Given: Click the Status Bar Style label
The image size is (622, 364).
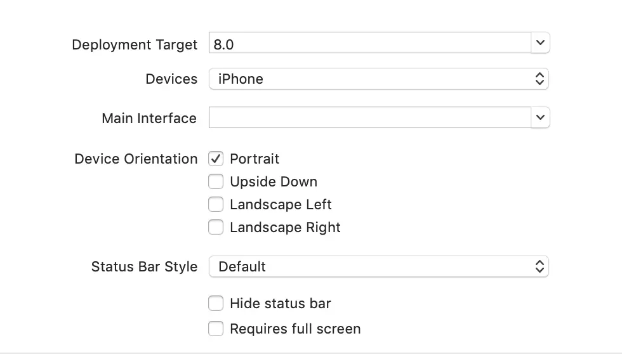Looking at the screenshot, I should pos(144,267).
